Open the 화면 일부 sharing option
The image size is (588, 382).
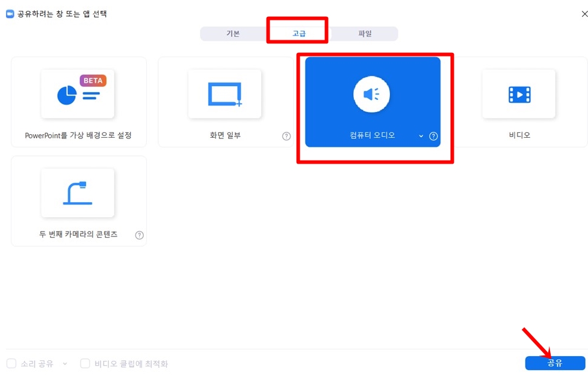(x=226, y=96)
